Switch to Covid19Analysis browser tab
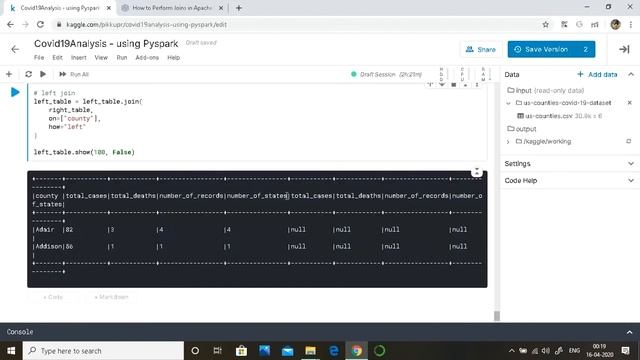Screen dimensions: 640x360 60,8
